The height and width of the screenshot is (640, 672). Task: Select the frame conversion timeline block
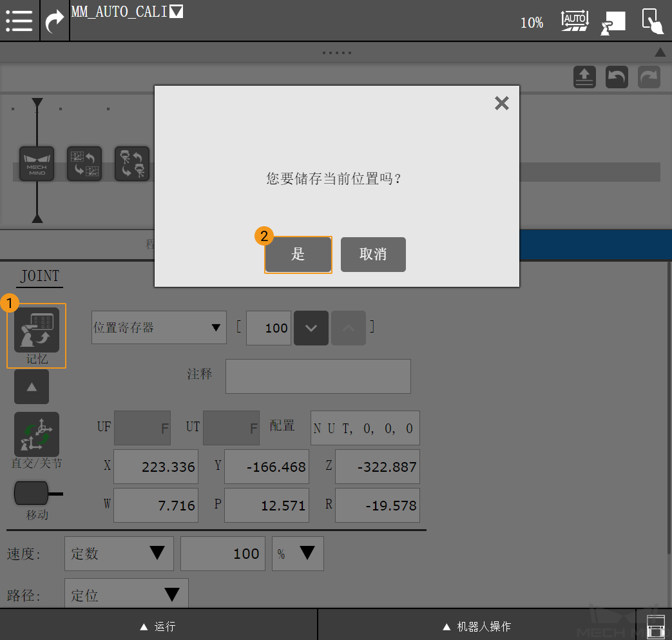pos(84,164)
